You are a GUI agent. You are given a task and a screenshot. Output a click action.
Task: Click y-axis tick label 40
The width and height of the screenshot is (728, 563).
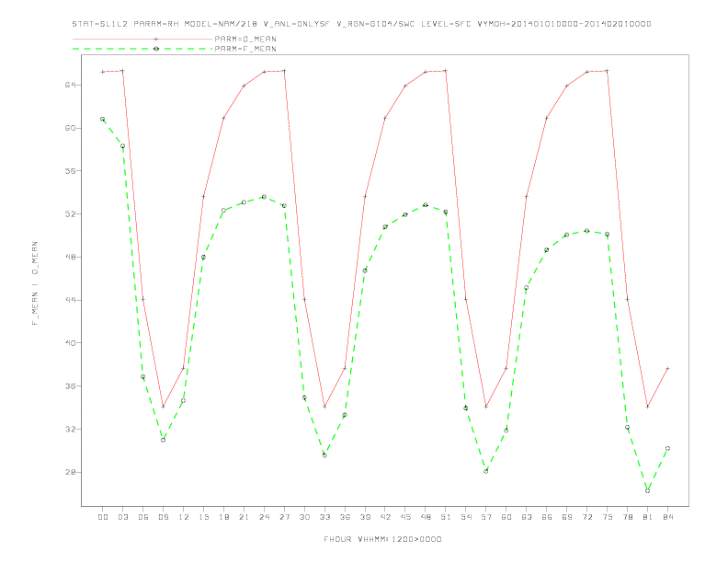coord(70,343)
